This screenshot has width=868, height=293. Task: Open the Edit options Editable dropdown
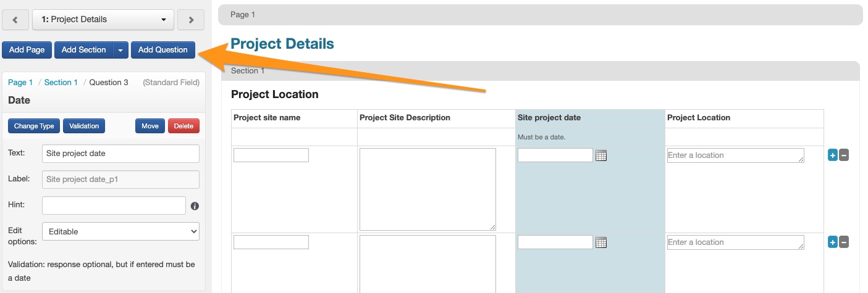pyautogui.click(x=120, y=231)
